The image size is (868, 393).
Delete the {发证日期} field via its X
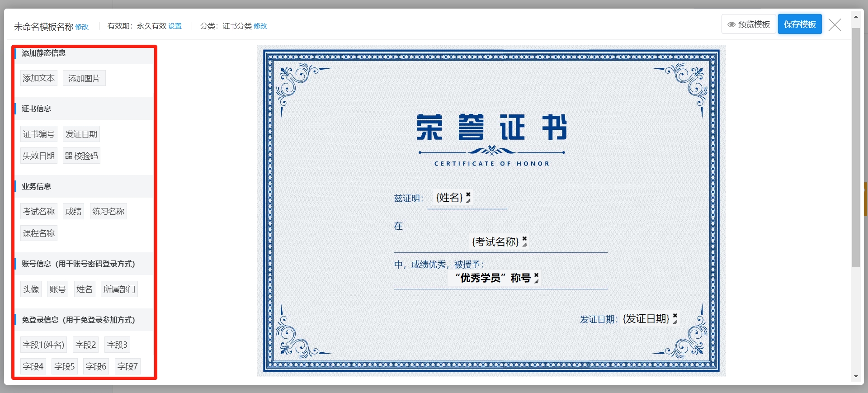point(675,315)
